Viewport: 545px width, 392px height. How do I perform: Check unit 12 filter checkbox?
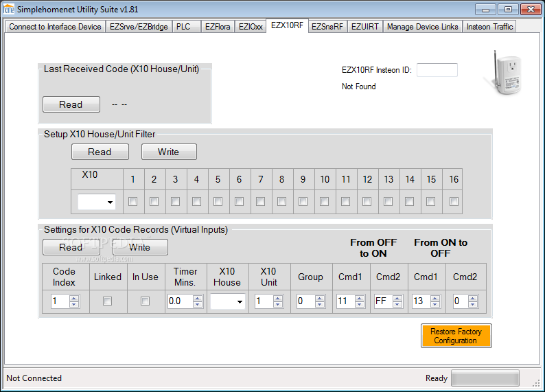(367, 202)
